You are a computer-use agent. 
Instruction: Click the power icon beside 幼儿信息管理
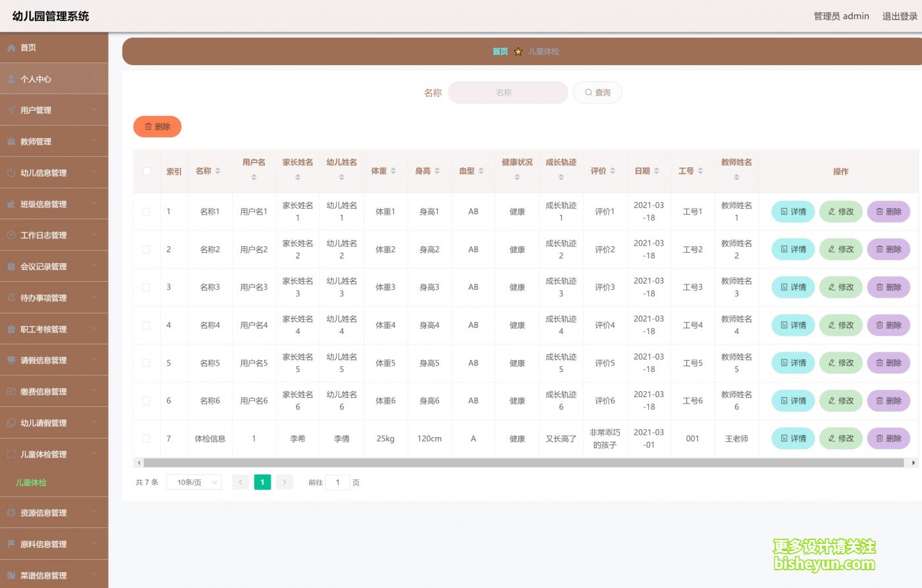coord(11,173)
